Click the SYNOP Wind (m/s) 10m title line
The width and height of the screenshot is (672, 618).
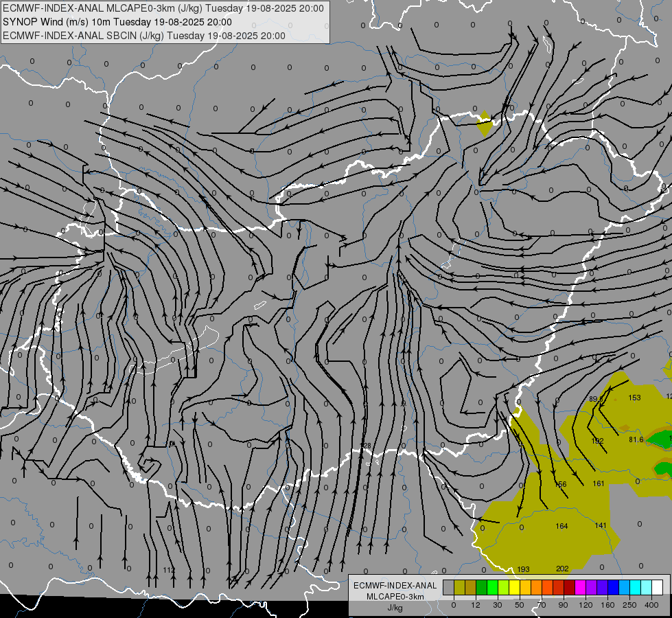[117, 22]
